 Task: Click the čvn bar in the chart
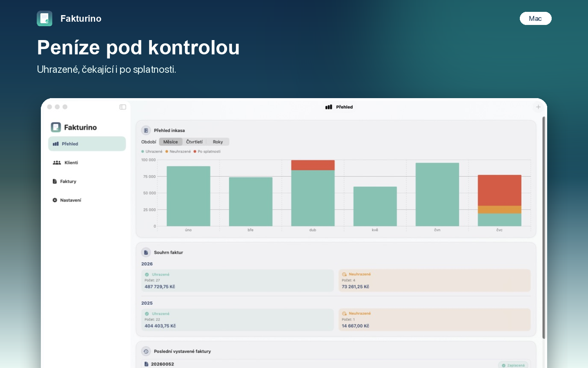(437, 195)
